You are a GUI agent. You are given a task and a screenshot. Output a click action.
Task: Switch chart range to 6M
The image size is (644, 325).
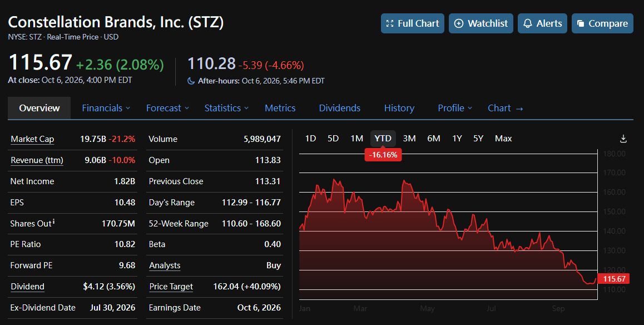(434, 139)
